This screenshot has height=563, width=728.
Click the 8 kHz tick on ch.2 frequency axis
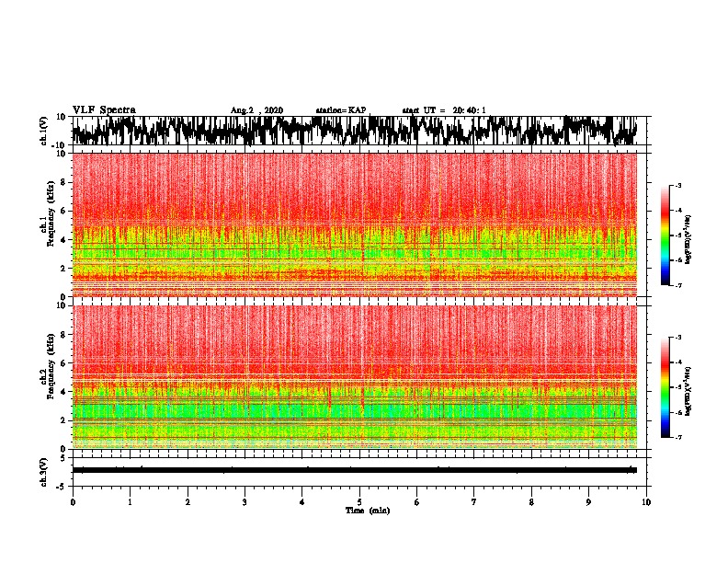pyautogui.click(x=64, y=335)
